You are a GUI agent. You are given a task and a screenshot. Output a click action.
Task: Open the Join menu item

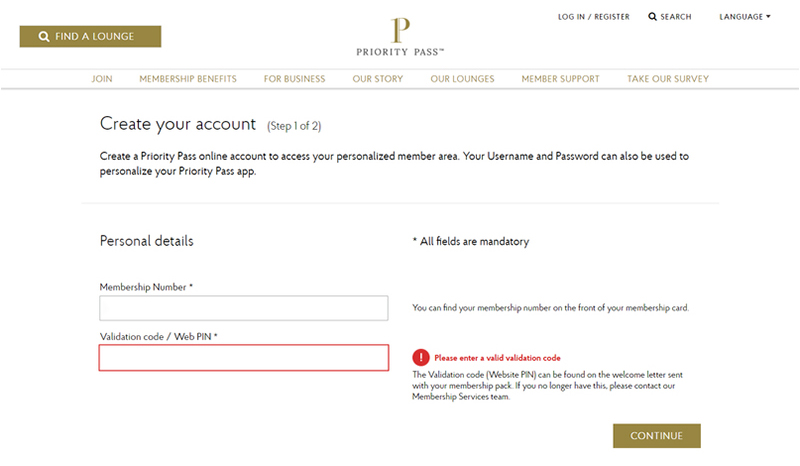click(x=102, y=79)
